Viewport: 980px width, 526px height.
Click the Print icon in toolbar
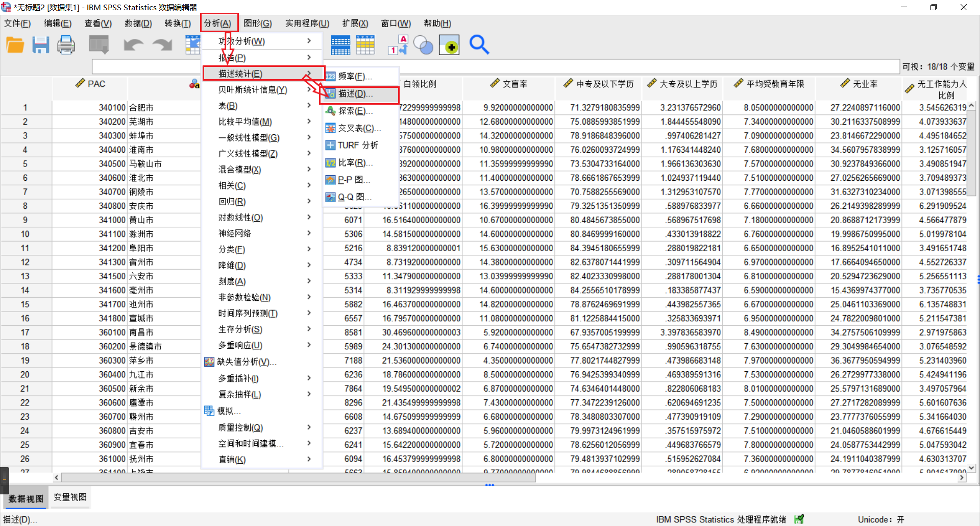click(x=66, y=45)
